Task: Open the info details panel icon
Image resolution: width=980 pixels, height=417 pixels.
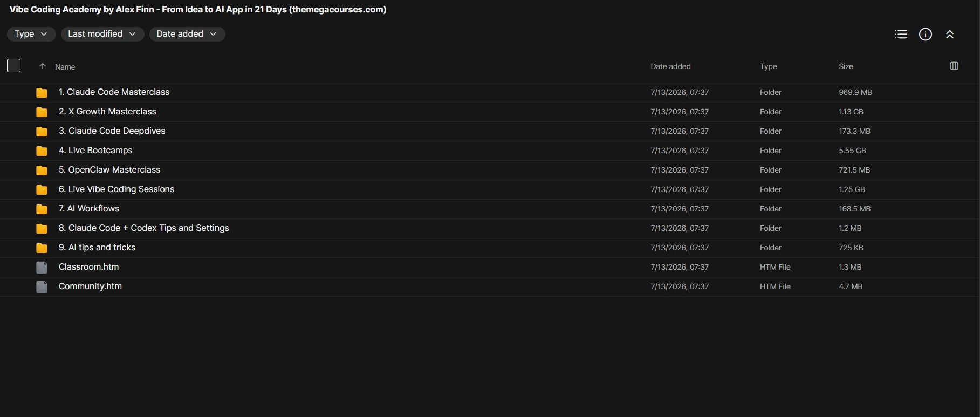Action: (926, 35)
